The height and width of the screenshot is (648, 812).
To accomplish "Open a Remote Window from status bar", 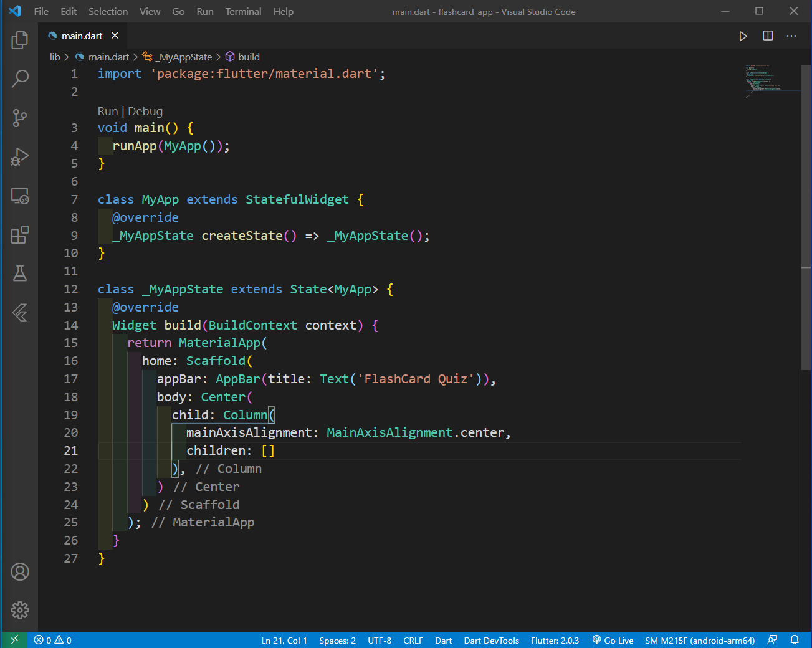I will coord(14,640).
